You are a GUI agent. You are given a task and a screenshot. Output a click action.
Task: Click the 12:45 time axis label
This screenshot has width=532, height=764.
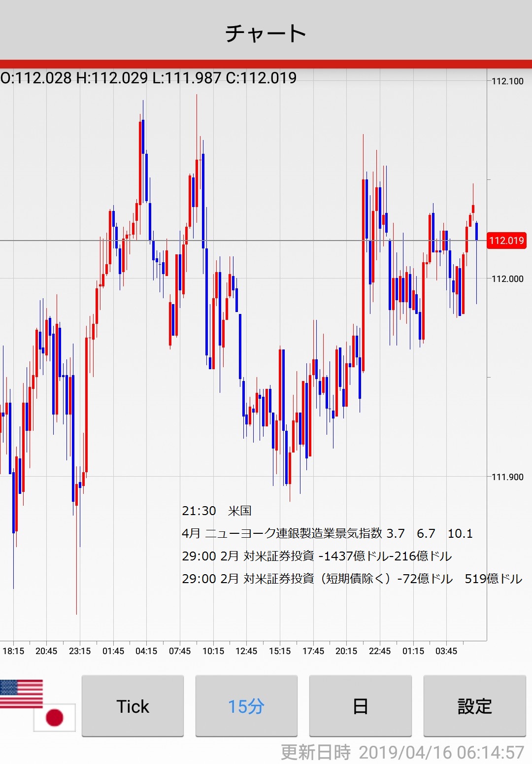tap(246, 651)
